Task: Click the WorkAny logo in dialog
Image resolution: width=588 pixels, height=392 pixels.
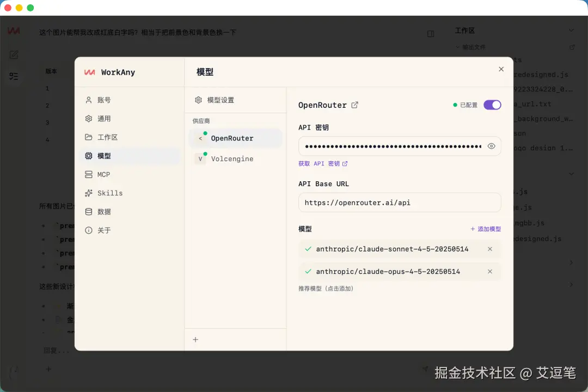Action: [90, 72]
